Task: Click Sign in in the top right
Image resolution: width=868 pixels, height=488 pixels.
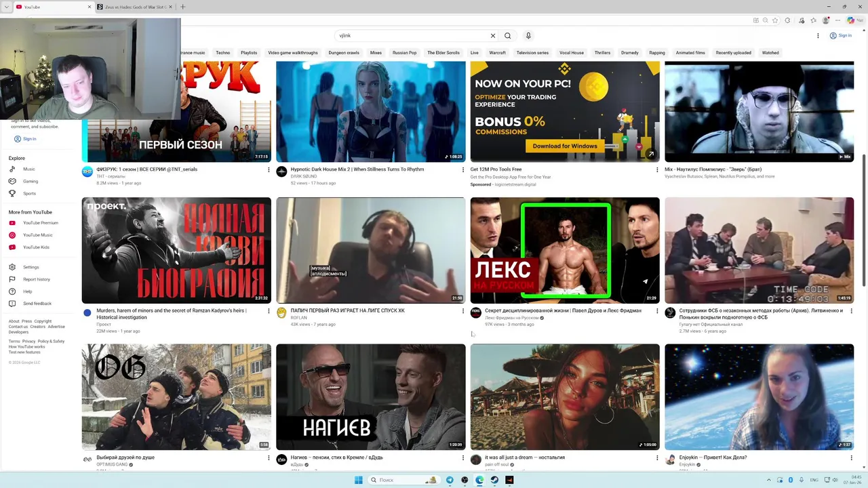Action: 842,35
